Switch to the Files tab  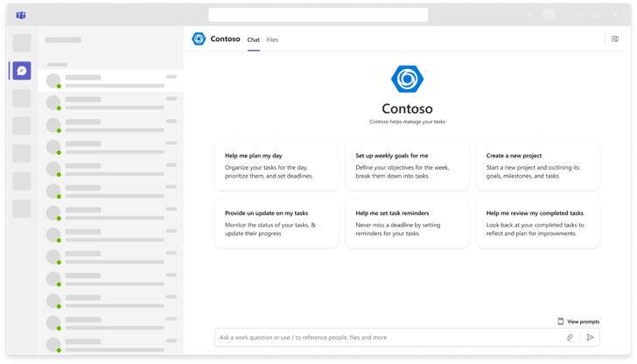tap(272, 40)
